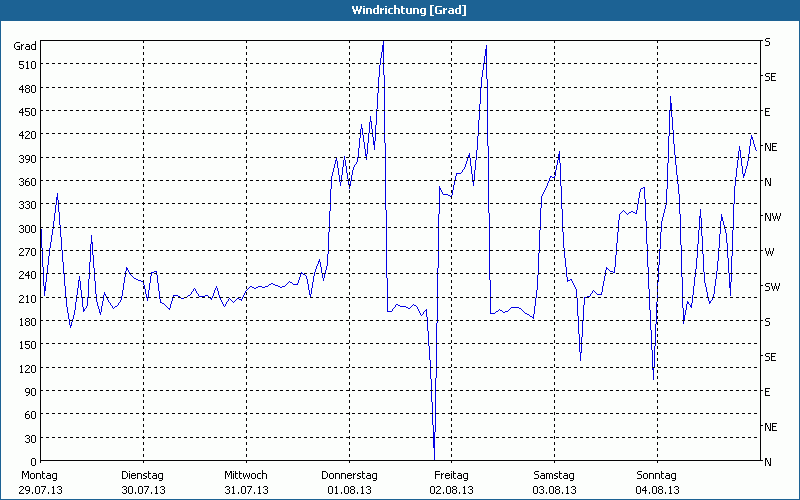Click the 'Windrichtung [Grad]' chart title
This screenshot has width=800, height=500.
(409, 10)
